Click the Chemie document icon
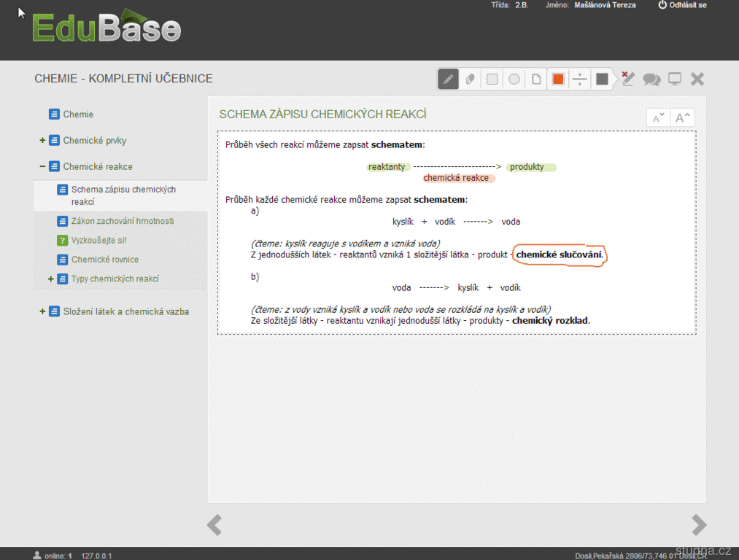The width and height of the screenshot is (739, 560). (x=54, y=114)
